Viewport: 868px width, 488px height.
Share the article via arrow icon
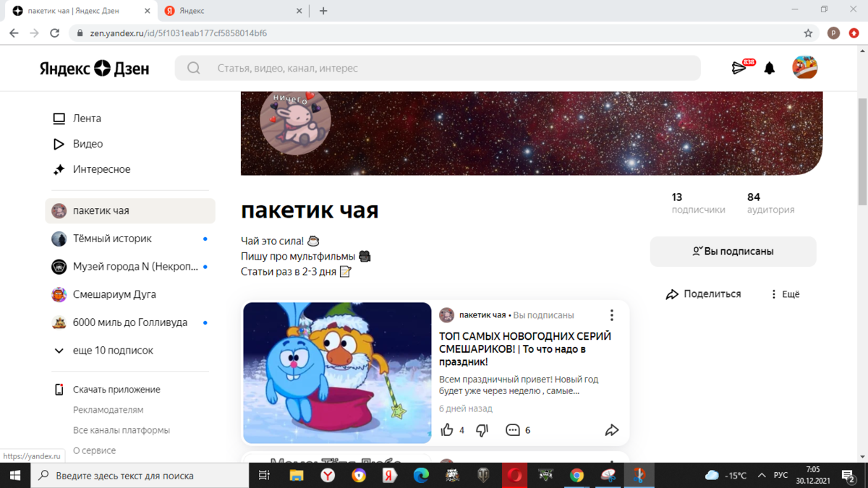(612, 430)
